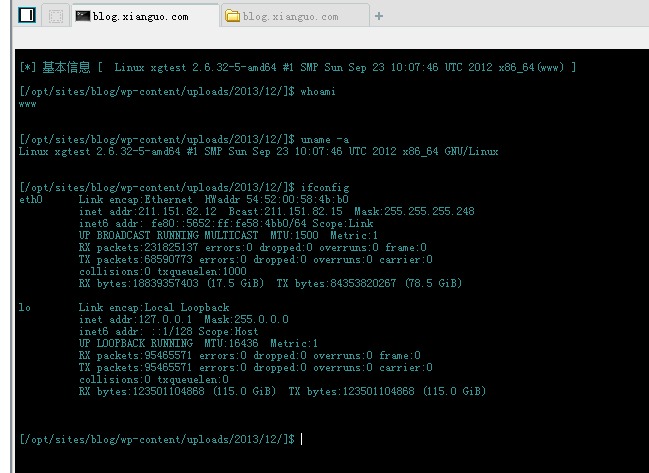Click the 基本信息 header text
Viewport: 649px width, 473px height.
click(x=66, y=67)
